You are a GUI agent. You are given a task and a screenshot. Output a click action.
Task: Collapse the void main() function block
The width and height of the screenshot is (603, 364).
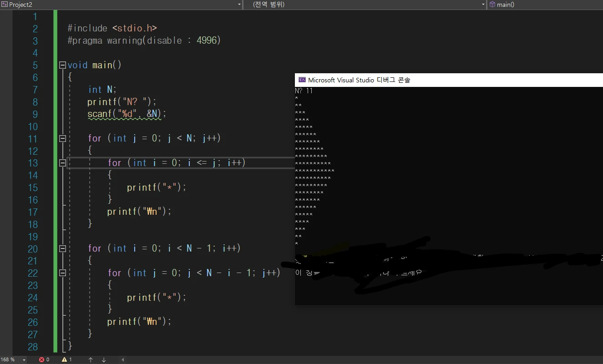click(63, 65)
